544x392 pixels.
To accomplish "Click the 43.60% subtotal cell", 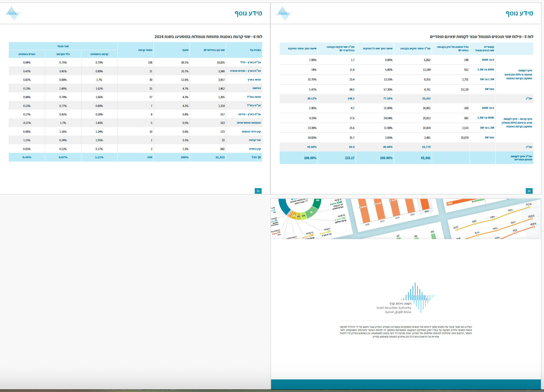I will pos(312,147).
